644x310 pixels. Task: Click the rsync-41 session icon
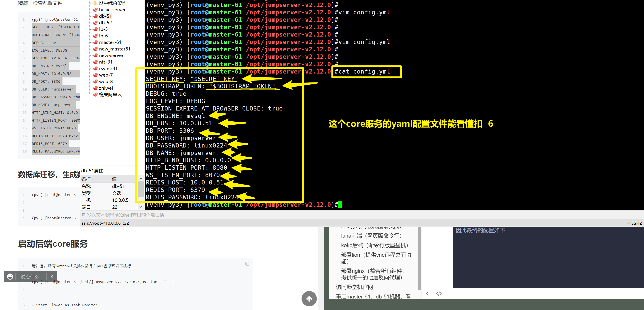pos(95,68)
